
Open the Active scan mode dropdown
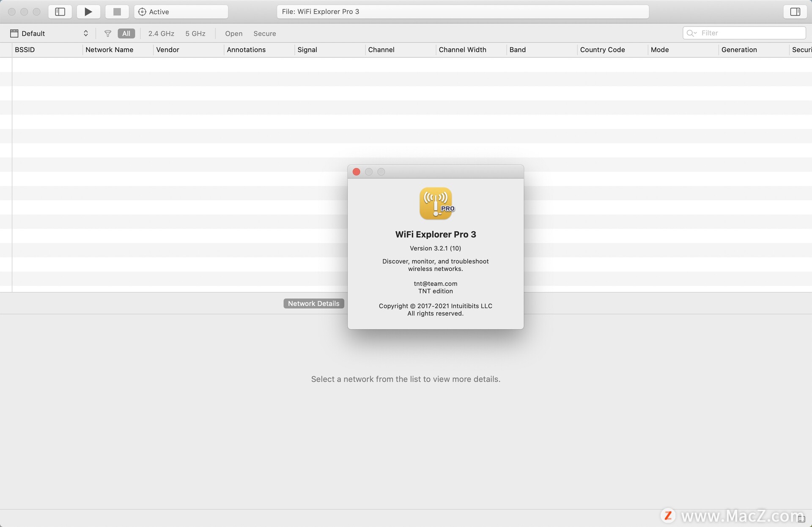click(181, 12)
